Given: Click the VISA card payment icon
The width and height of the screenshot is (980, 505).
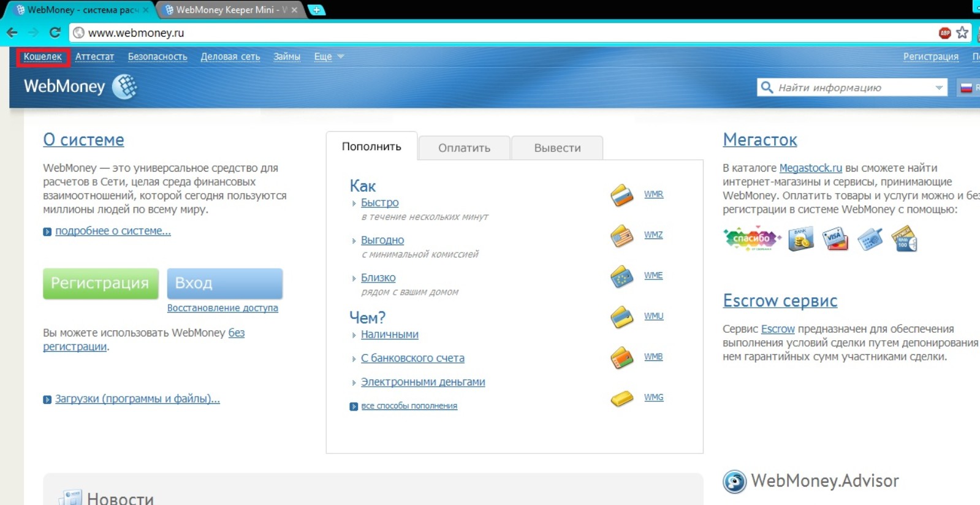Looking at the screenshot, I should (x=835, y=239).
